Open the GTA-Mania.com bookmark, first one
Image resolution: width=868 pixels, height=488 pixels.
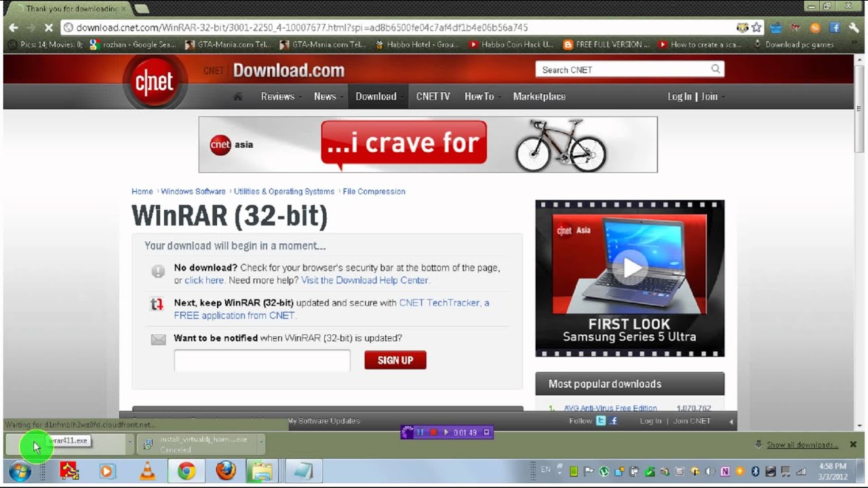point(227,45)
